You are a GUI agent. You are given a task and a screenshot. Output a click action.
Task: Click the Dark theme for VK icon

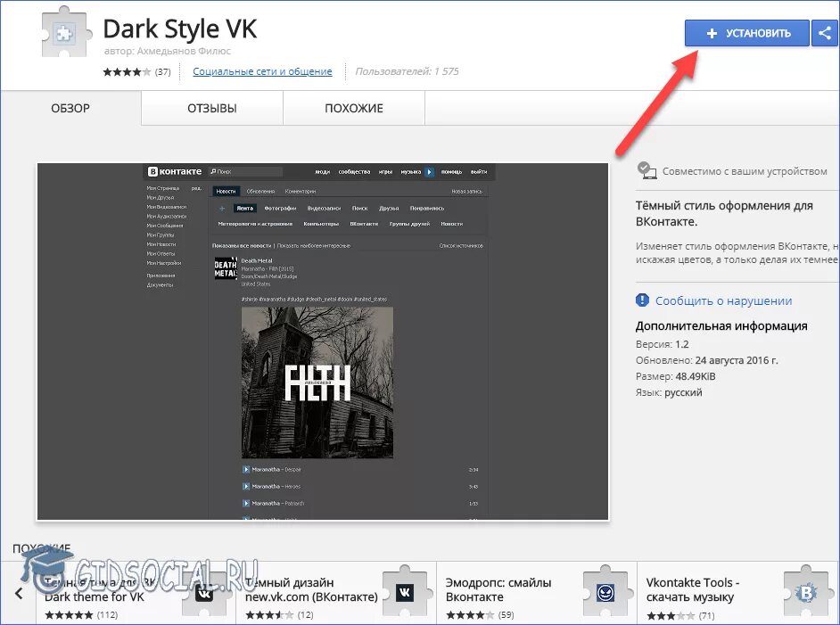point(204,592)
